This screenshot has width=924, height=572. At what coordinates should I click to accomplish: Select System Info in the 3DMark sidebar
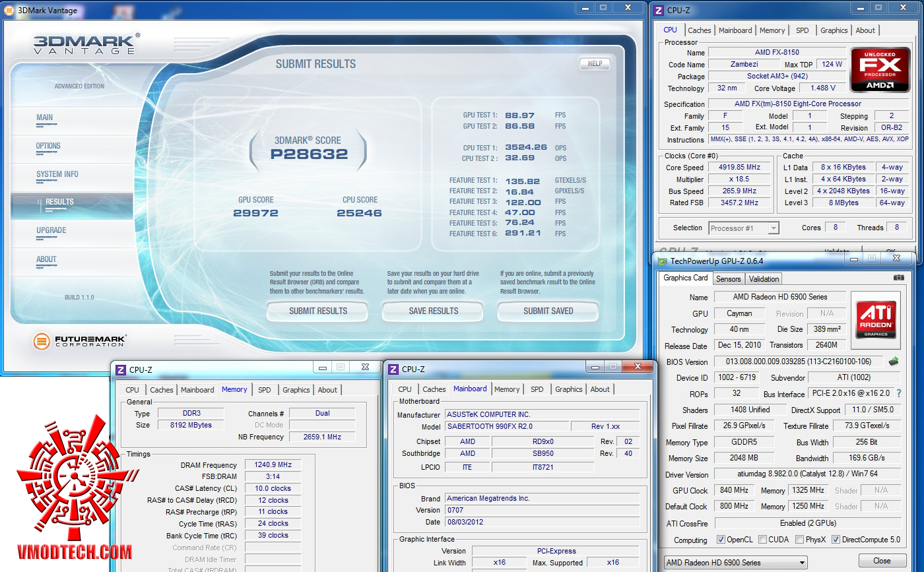pos(57,175)
